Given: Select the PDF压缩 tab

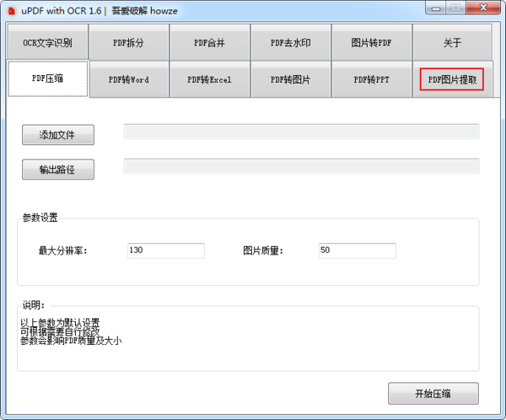Looking at the screenshot, I should coord(47,79).
